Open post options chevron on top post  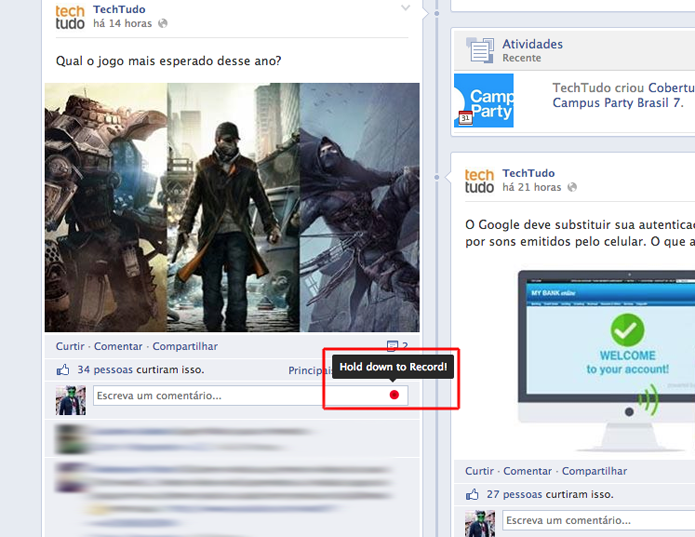pyautogui.click(x=405, y=8)
